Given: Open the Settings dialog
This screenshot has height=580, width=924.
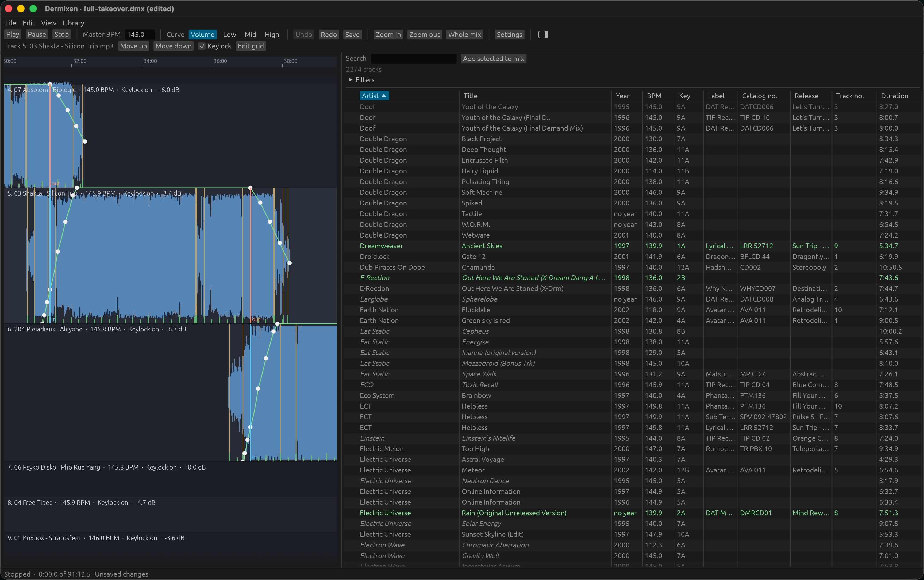Looking at the screenshot, I should [509, 35].
